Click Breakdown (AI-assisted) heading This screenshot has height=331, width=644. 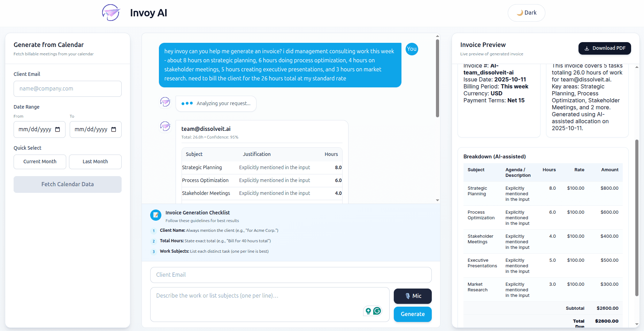pos(495,157)
